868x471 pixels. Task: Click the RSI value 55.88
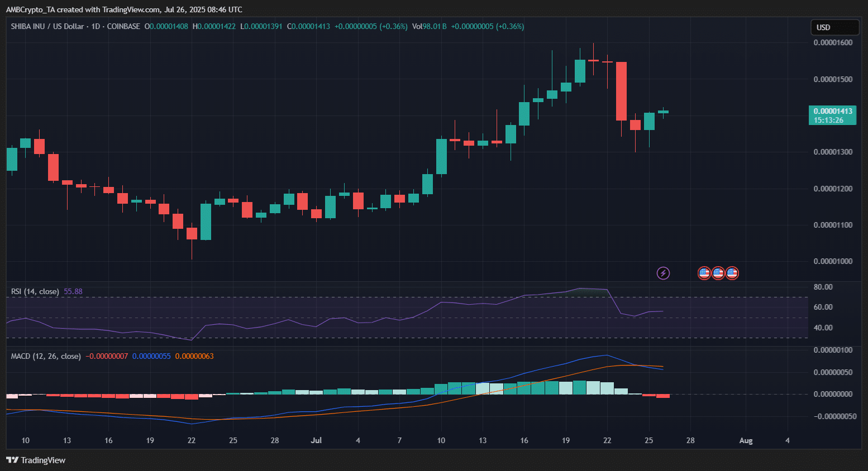point(73,291)
